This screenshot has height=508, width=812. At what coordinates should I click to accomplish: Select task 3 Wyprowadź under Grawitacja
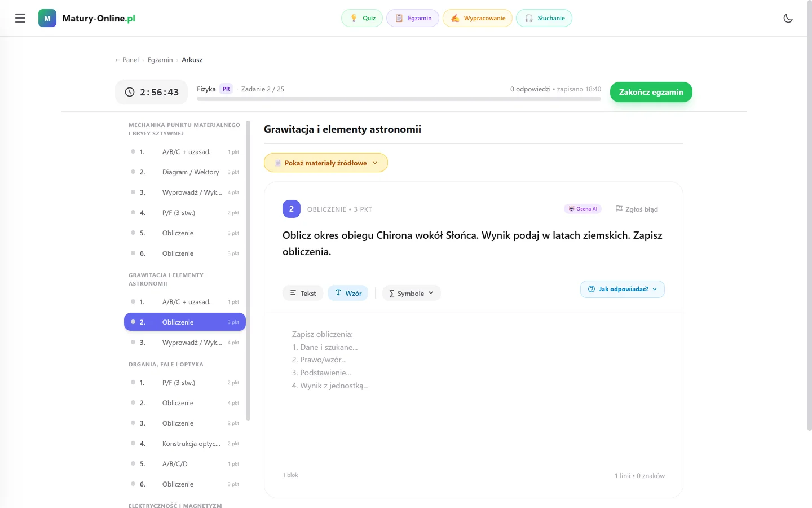[x=185, y=343]
